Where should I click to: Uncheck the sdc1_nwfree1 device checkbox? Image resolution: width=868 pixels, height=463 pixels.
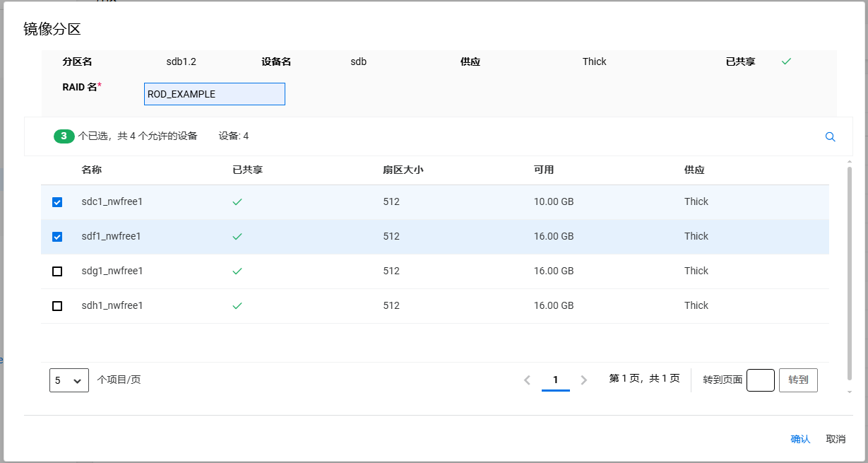(57, 202)
